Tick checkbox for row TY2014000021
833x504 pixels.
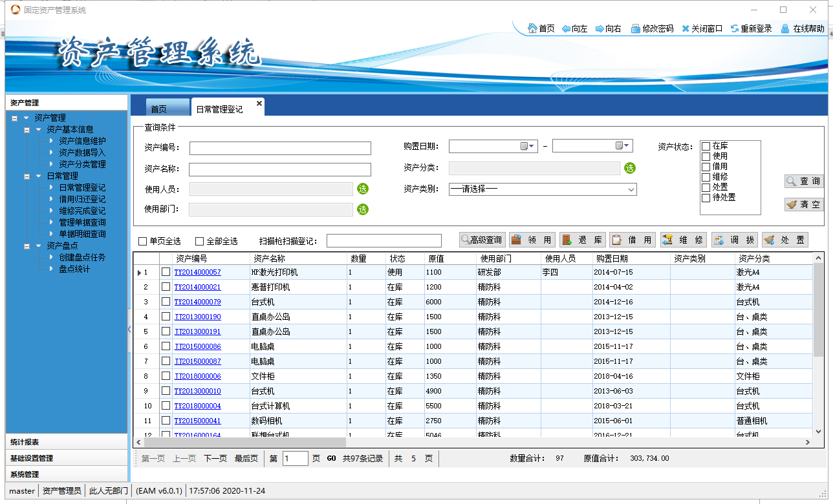[x=166, y=287]
